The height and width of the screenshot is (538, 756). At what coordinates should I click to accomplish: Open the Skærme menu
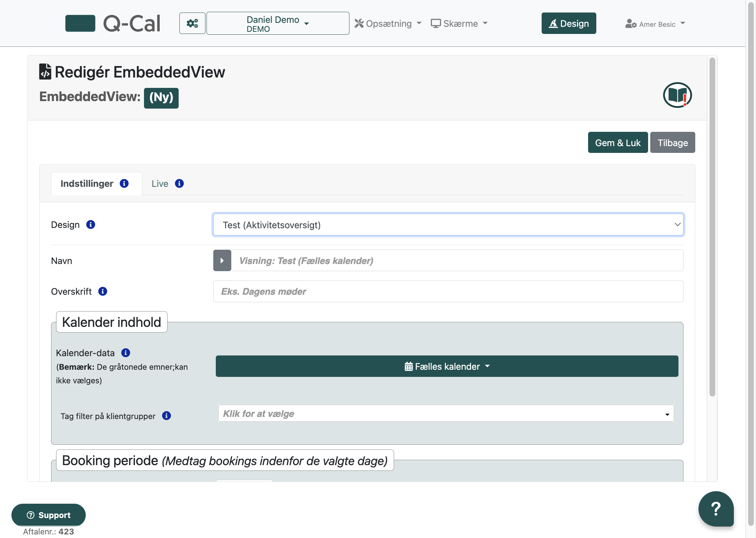tap(459, 24)
